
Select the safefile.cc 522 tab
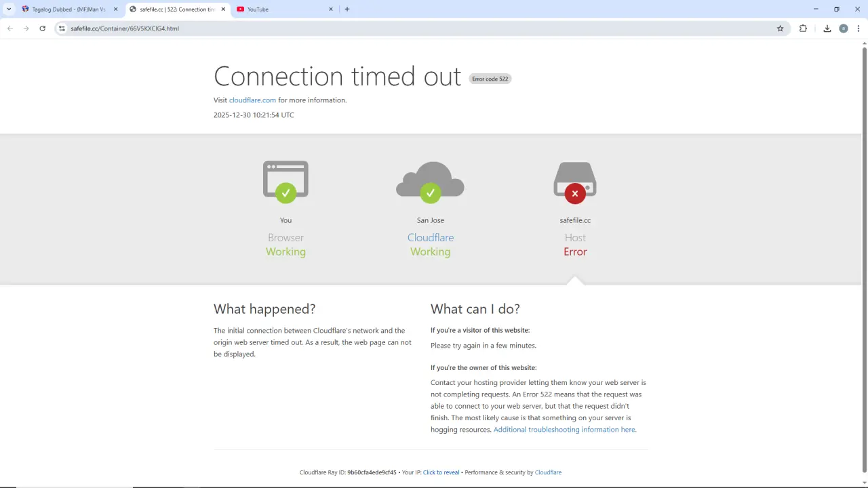(x=178, y=9)
